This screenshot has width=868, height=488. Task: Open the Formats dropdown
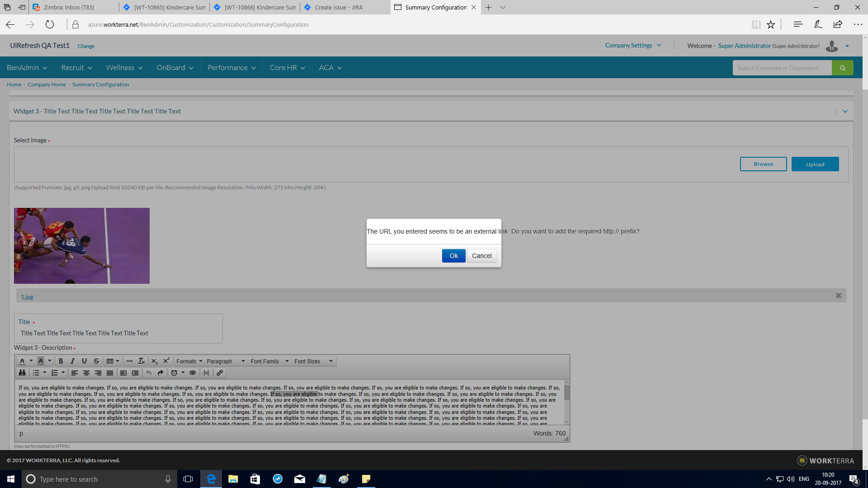coord(189,361)
